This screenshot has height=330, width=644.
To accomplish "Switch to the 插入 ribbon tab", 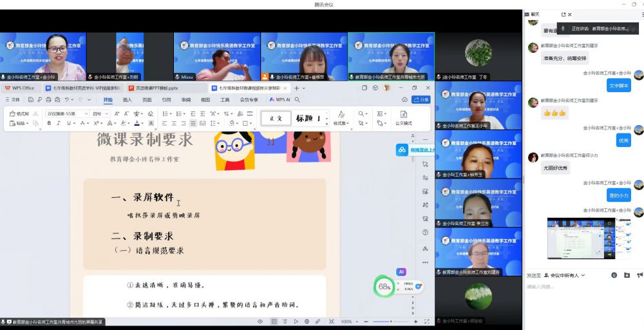I will coord(128,100).
